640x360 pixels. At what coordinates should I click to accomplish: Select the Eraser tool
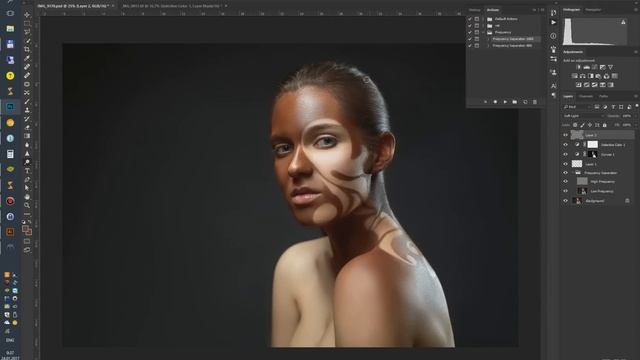point(27,127)
